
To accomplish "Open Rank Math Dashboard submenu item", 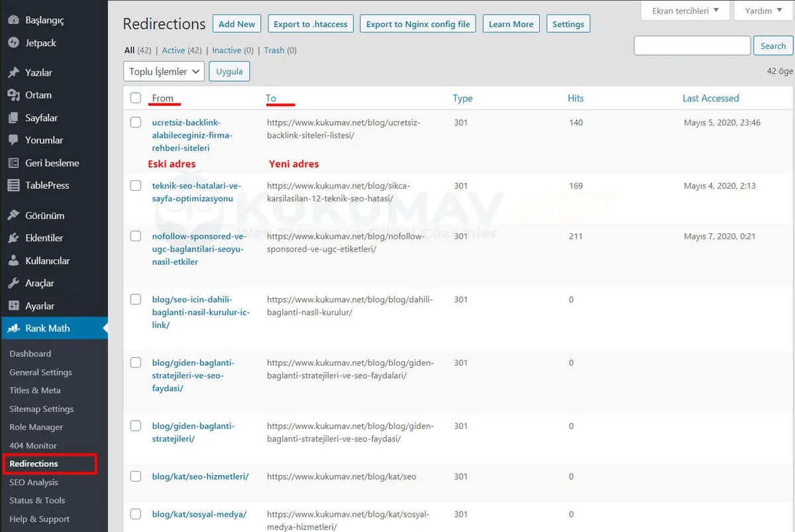I will 30,354.
